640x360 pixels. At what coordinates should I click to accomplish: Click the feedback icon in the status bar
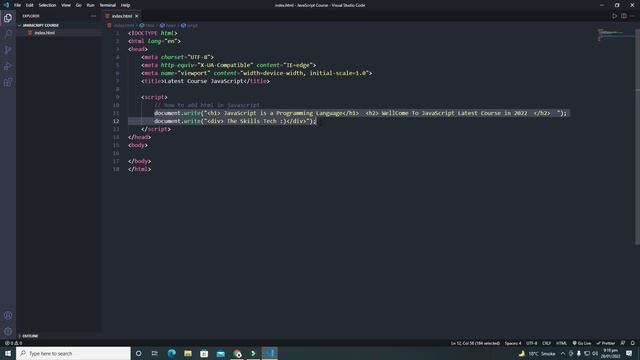pyautogui.click(x=623, y=343)
